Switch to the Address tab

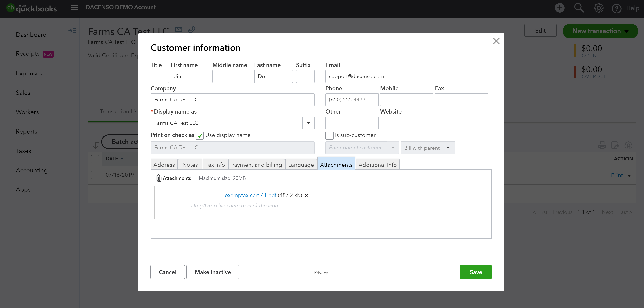coord(164,165)
